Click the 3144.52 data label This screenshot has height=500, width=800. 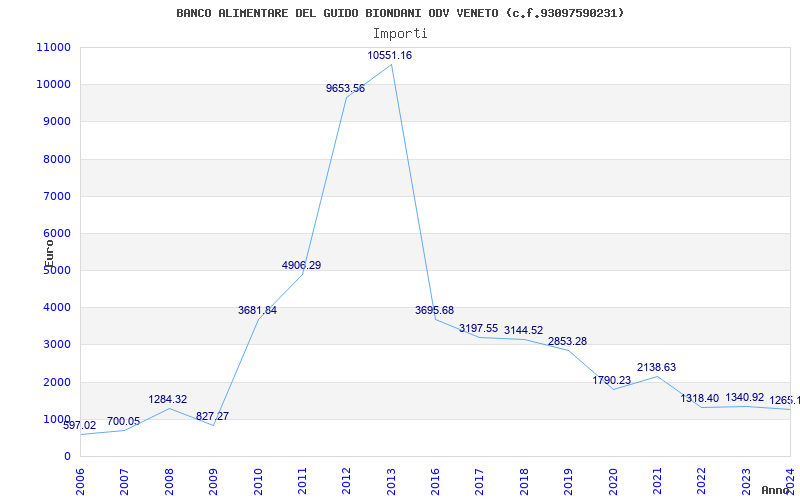[523, 330]
